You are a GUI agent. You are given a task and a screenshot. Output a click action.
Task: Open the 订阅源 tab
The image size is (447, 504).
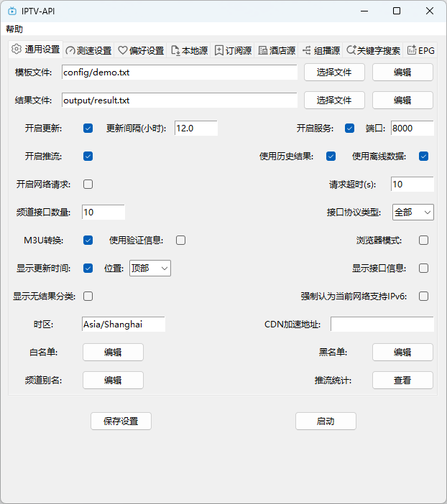click(x=233, y=50)
